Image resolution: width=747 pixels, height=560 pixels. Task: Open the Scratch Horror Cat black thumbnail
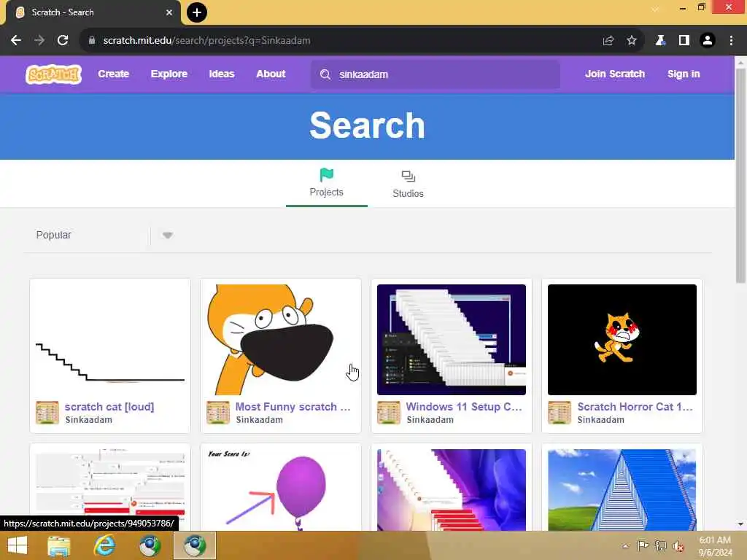coord(622,340)
